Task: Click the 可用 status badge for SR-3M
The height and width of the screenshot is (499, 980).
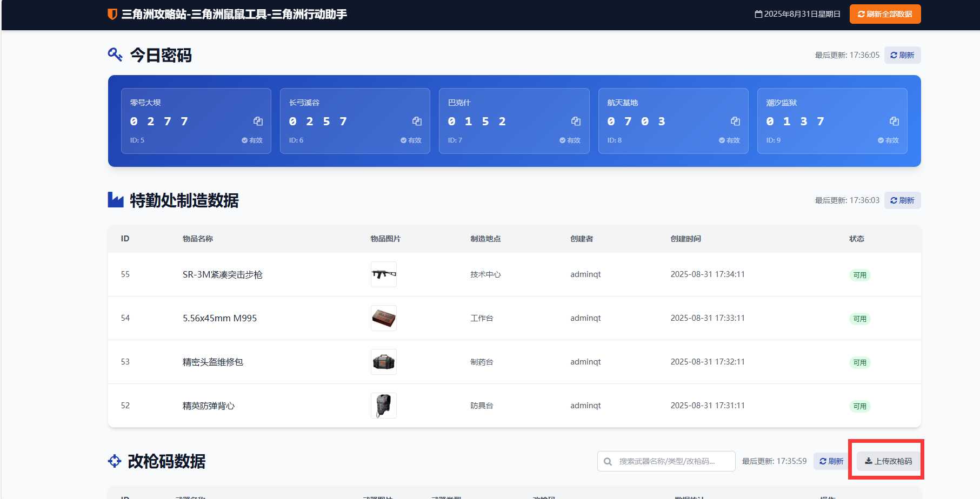Action: coord(859,275)
